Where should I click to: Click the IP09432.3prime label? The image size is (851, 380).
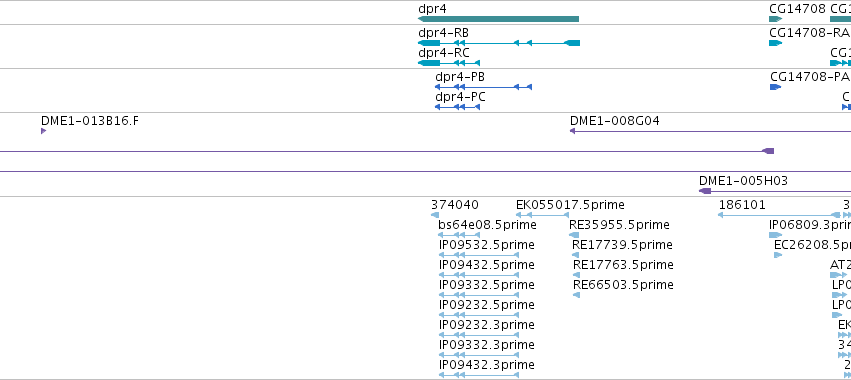point(487,364)
